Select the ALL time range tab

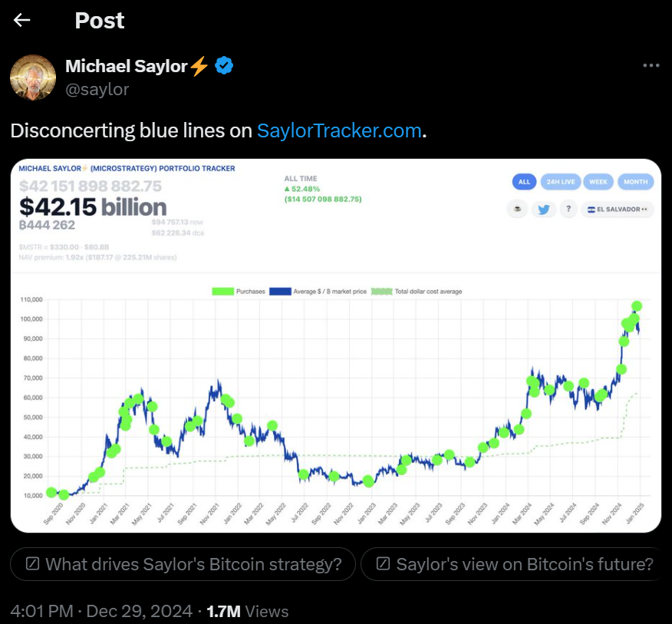(x=524, y=182)
